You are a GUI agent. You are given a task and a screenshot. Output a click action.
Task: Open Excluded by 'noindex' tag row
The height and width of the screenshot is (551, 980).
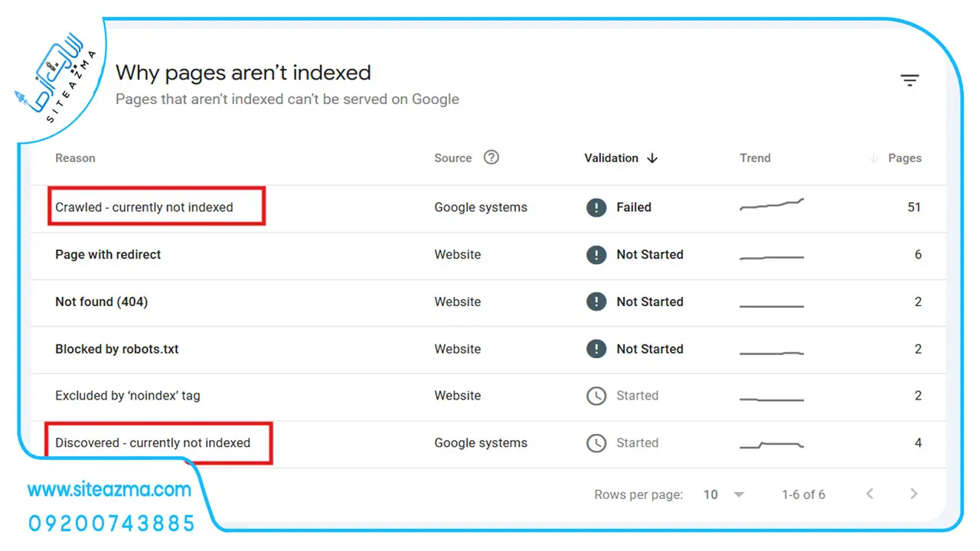(488, 396)
